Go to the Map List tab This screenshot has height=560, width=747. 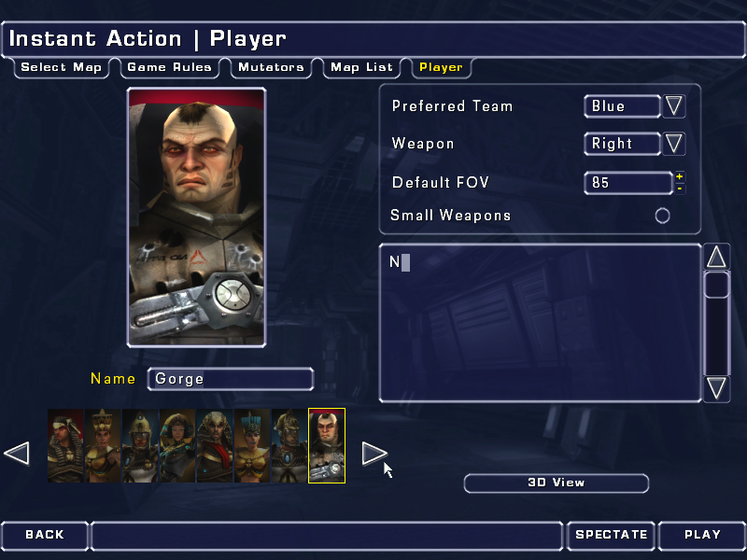point(361,67)
